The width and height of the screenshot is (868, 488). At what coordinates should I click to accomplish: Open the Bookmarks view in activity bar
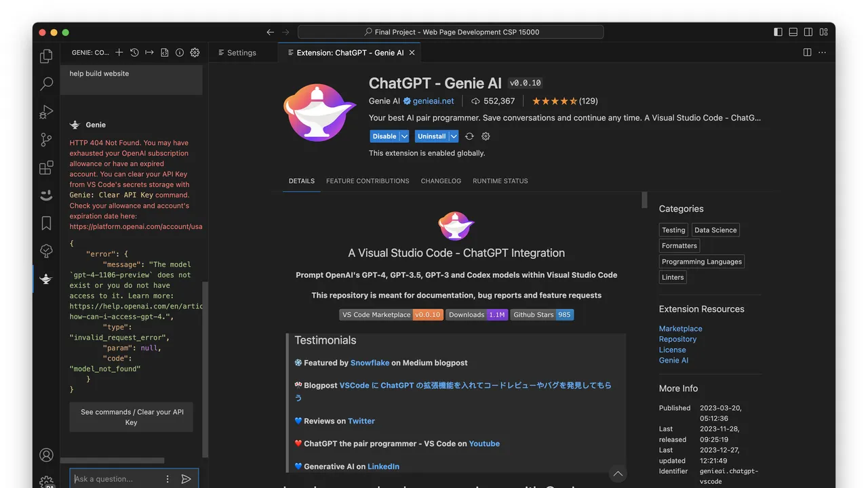point(46,223)
